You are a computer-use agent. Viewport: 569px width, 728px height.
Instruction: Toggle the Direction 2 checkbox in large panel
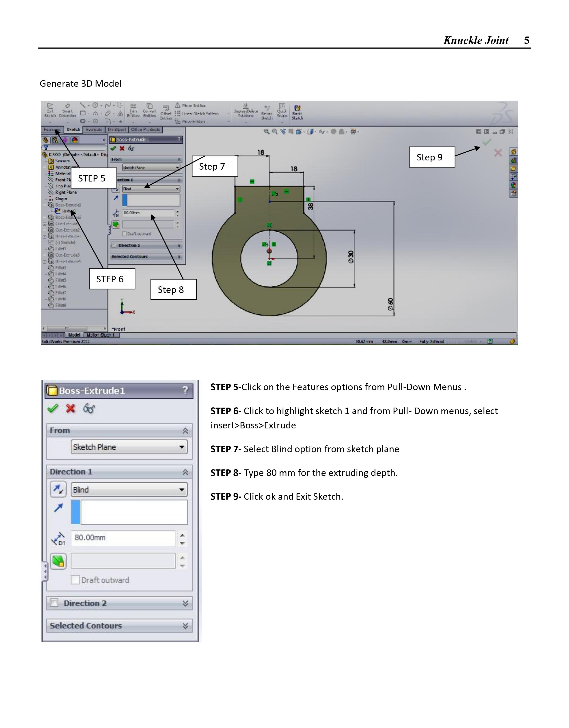coord(54,603)
